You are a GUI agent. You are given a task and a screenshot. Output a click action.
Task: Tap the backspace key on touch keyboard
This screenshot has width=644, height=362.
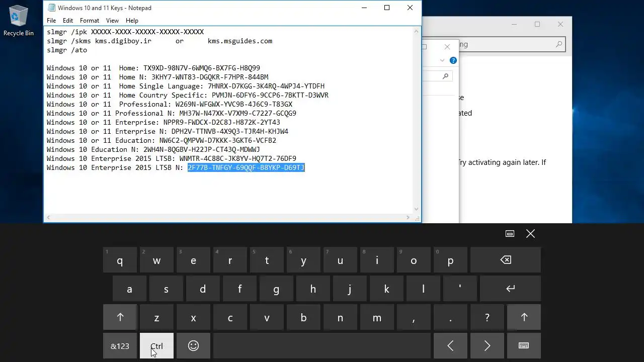505,260
